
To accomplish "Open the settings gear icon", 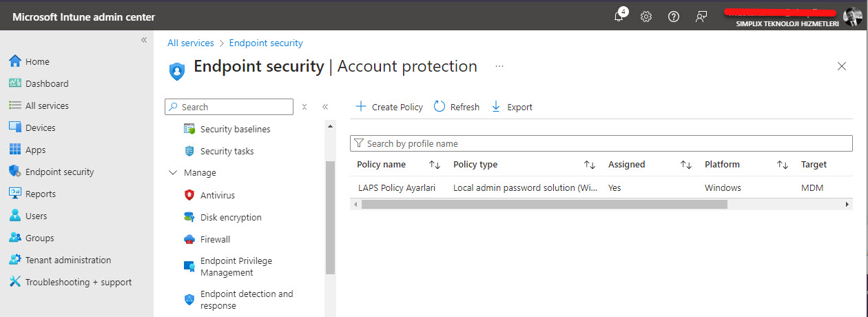I will click(x=646, y=17).
